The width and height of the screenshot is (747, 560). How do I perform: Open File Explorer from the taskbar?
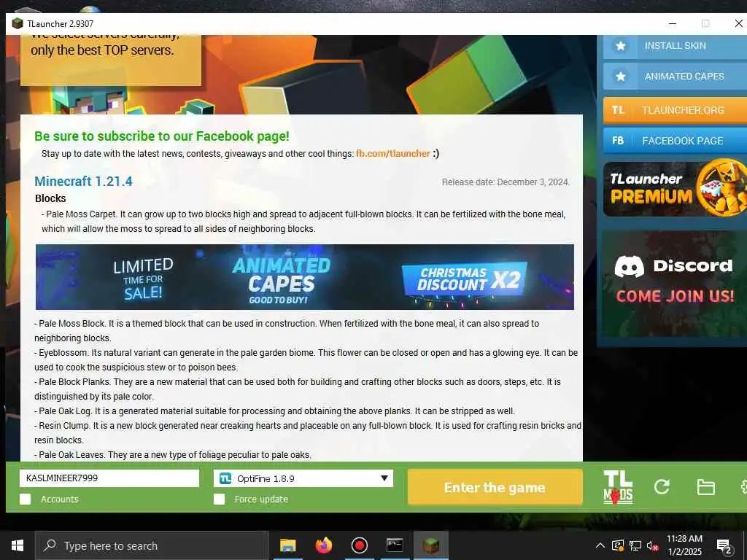click(x=287, y=545)
